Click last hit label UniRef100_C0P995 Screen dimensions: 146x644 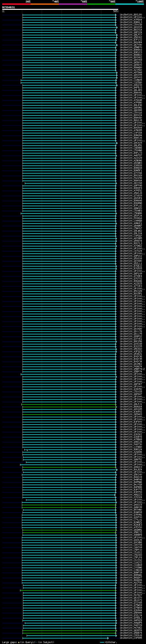click(x=131, y=638)
